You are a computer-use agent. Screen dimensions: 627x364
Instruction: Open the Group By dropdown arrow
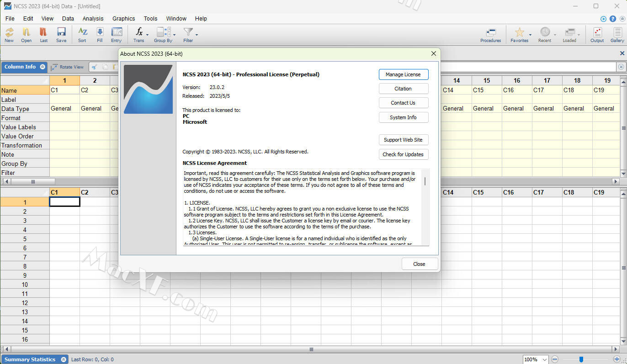(174, 35)
